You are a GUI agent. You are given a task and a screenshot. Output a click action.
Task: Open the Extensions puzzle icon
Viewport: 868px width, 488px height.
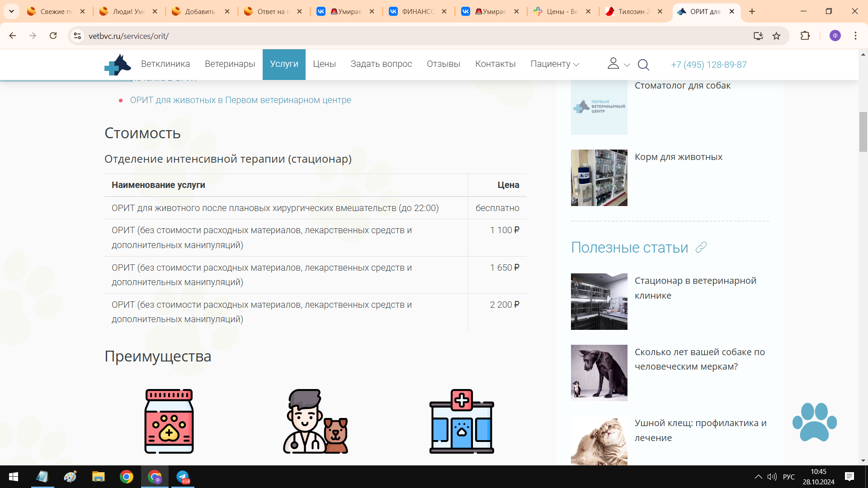pos(805,36)
